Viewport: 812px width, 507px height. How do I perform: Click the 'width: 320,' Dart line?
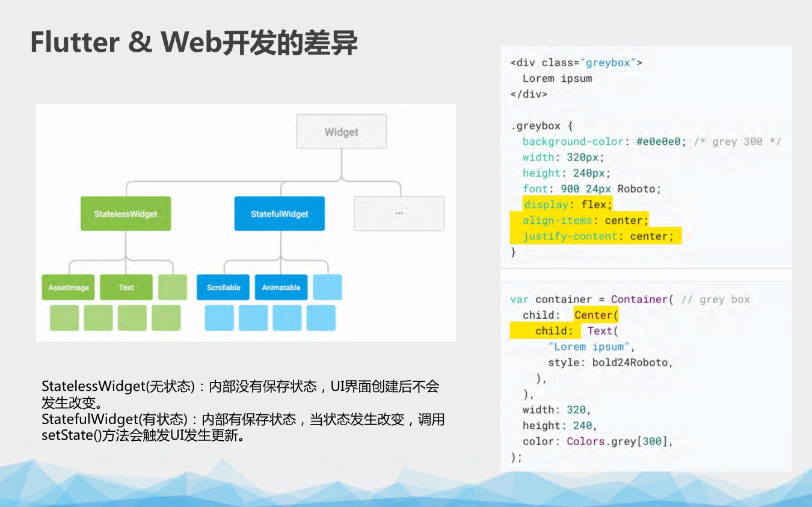[557, 410]
